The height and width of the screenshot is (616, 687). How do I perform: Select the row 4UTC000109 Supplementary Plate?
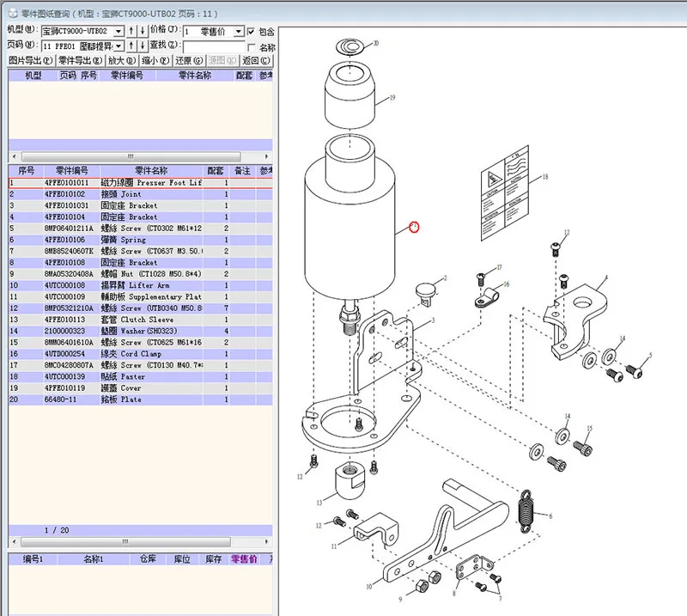(140, 296)
